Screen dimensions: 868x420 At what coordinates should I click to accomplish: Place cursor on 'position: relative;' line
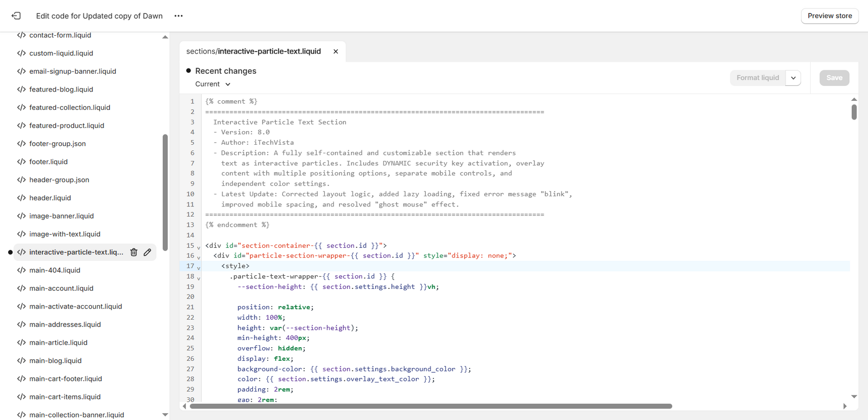tap(275, 307)
